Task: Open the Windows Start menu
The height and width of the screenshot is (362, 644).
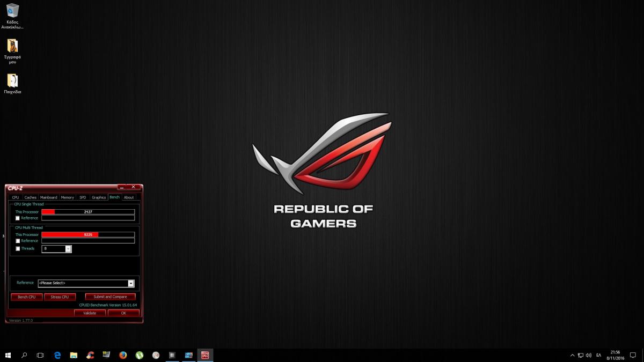Action: coord(8,355)
